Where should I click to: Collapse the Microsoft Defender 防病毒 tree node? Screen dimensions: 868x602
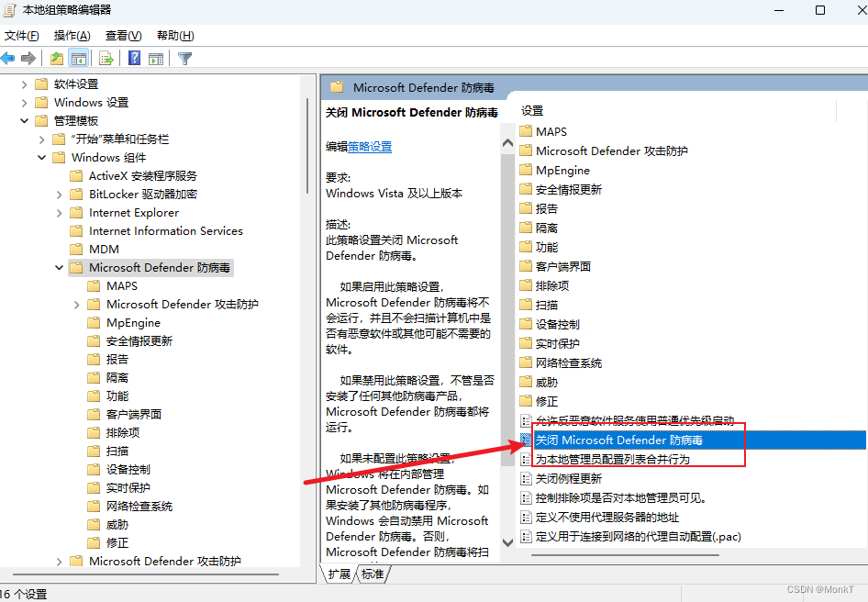point(60,267)
